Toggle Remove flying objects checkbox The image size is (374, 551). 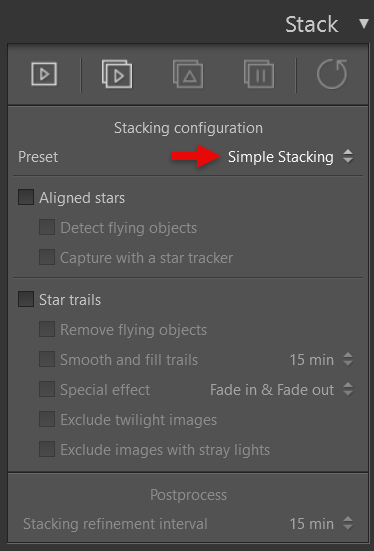click(47, 329)
